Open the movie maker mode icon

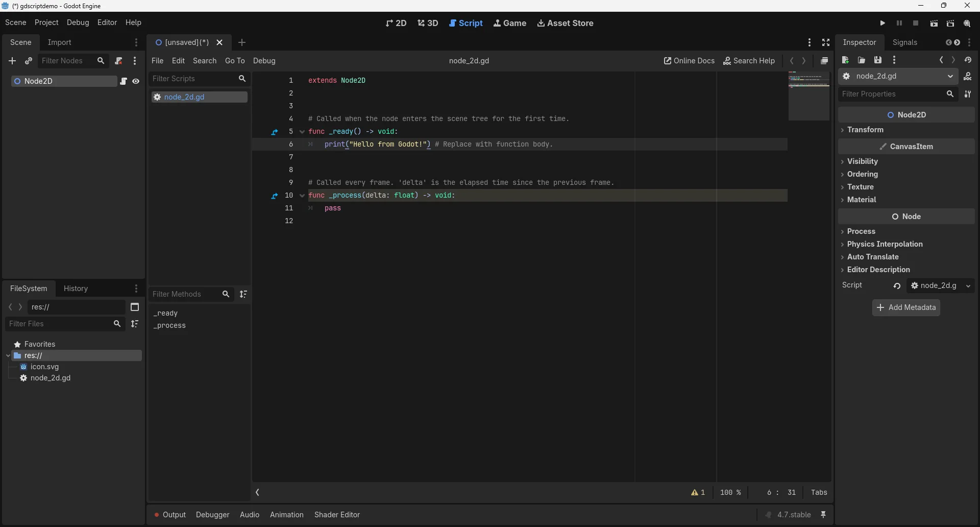pos(967,23)
